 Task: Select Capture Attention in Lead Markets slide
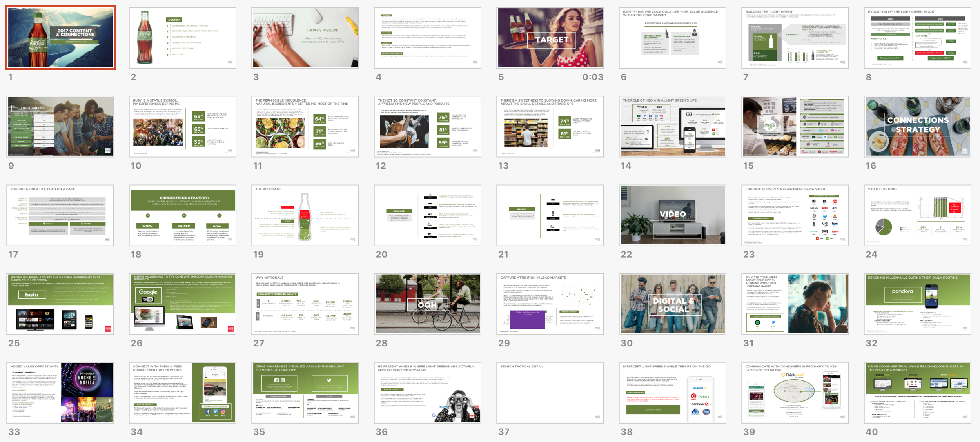click(550, 304)
